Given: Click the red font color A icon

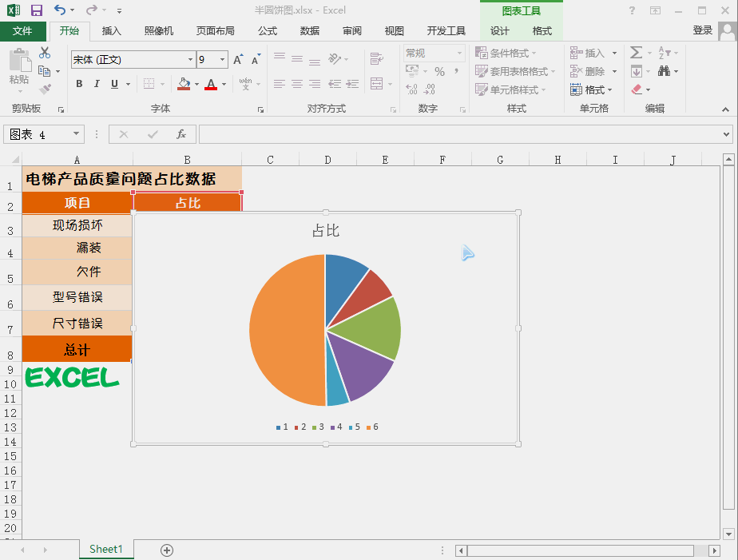Looking at the screenshot, I should [x=211, y=84].
